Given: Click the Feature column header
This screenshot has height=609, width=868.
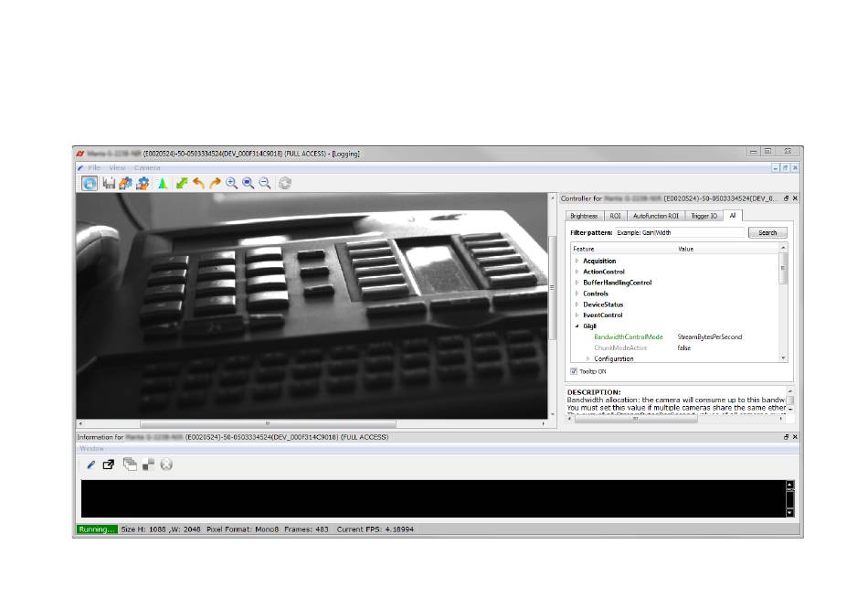Looking at the screenshot, I should [x=623, y=249].
